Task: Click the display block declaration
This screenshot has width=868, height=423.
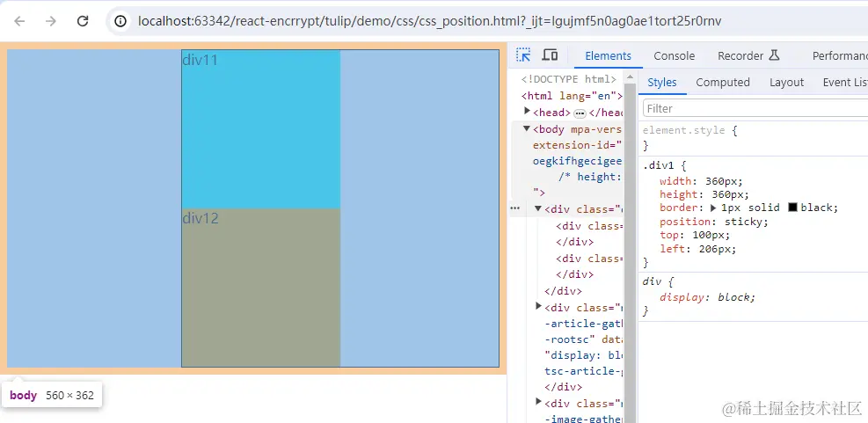Action: (707, 297)
